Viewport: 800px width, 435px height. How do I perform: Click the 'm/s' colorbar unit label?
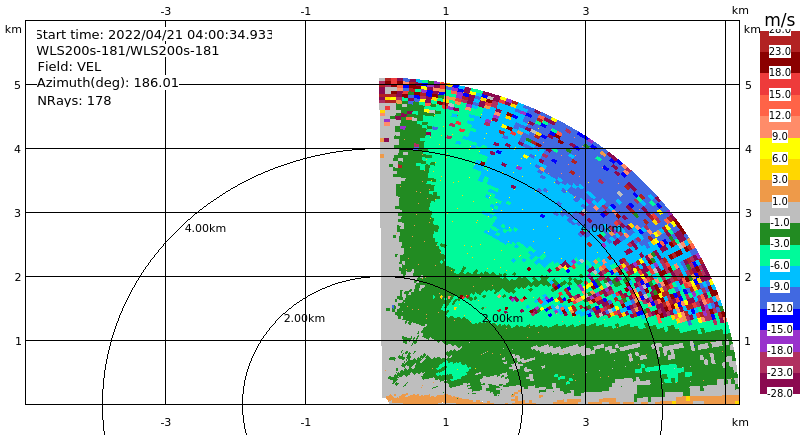780,20
